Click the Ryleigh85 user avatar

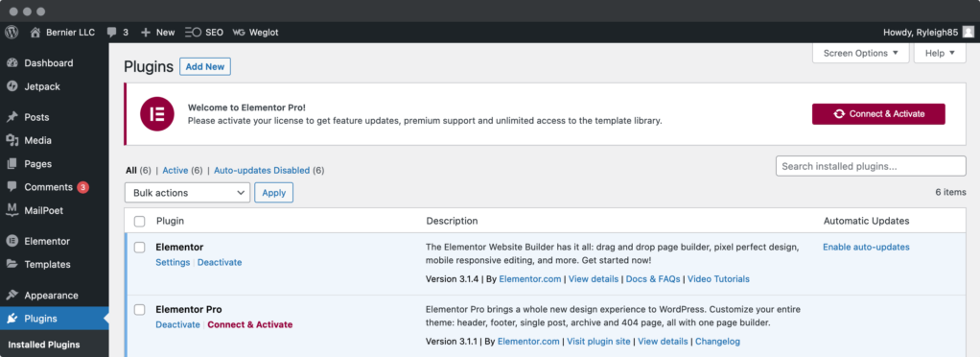point(968,33)
